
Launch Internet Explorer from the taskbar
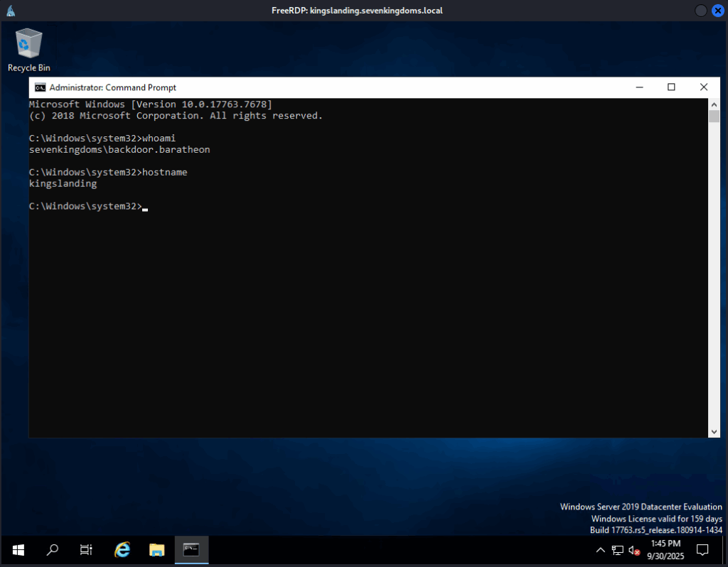122,549
